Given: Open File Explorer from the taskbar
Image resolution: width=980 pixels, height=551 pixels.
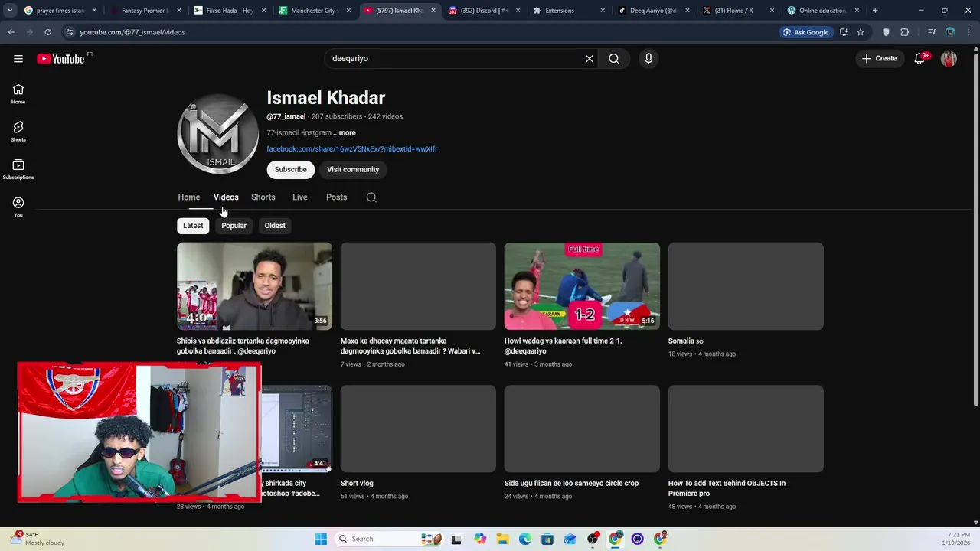Looking at the screenshot, I should 502,539.
